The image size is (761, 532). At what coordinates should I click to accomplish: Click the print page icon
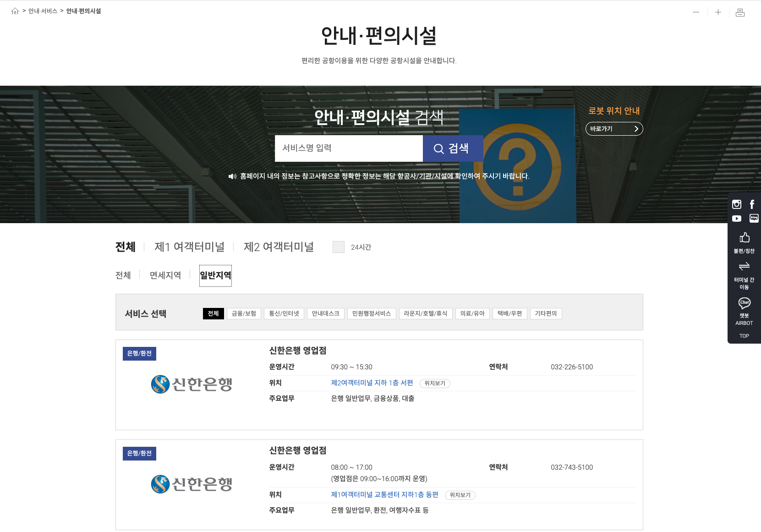(x=740, y=12)
